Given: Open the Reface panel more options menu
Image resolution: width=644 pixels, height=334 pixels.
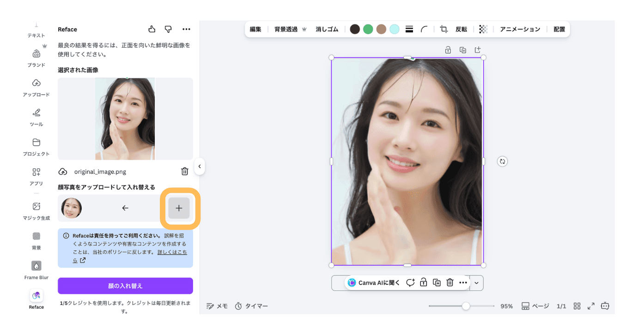Looking at the screenshot, I should click(x=186, y=30).
